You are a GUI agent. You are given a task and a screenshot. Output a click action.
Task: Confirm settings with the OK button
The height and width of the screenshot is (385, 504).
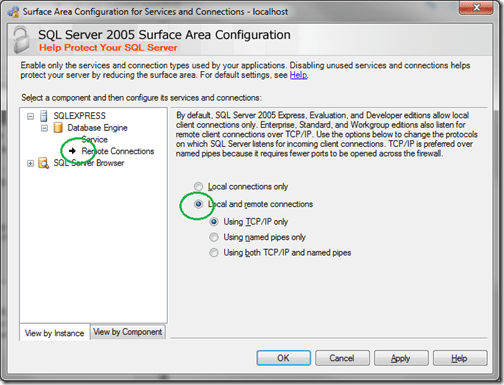(284, 358)
